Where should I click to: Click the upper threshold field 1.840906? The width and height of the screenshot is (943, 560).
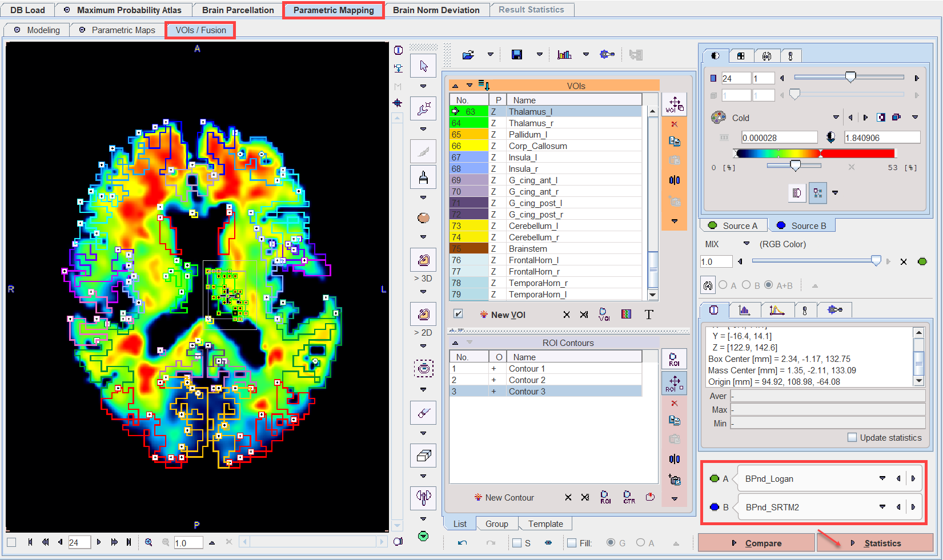[x=882, y=138]
